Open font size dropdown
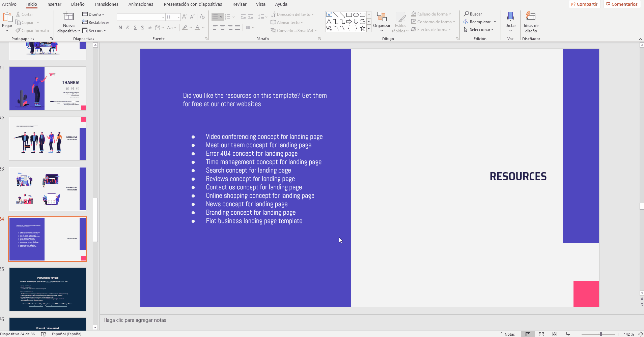The width and height of the screenshot is (644, 337). click(178, 17)
